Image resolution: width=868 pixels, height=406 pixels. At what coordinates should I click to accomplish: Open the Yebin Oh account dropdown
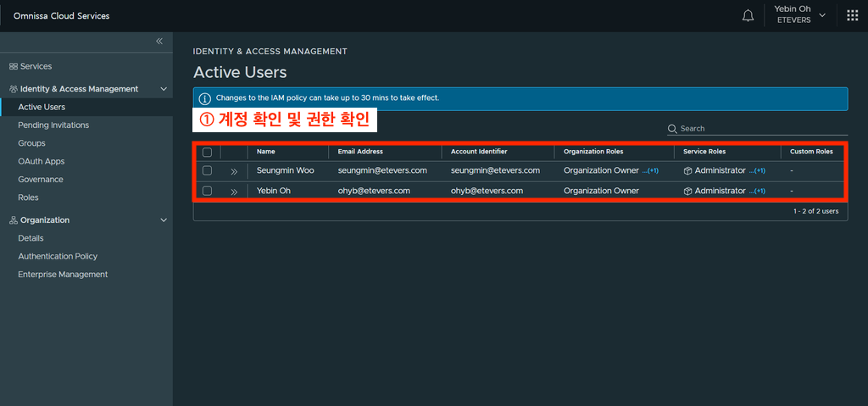point(799,14)
